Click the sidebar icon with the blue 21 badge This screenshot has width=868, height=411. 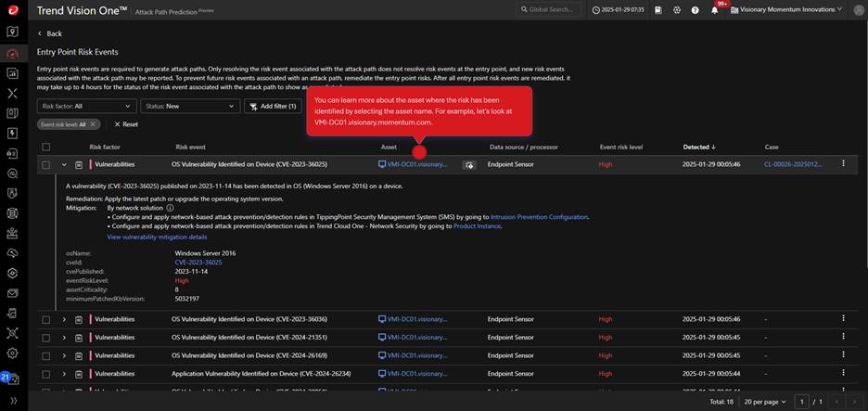click(11, 379)
